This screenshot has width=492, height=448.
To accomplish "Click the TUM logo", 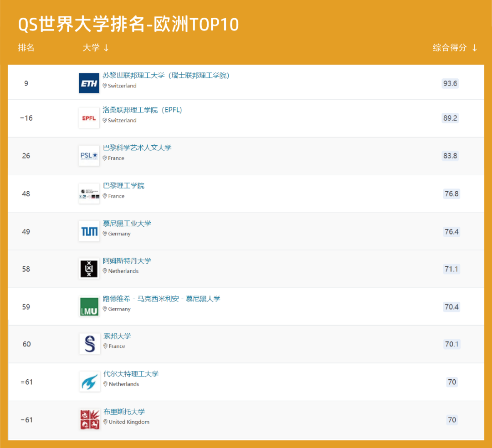I will click(89, 231).
